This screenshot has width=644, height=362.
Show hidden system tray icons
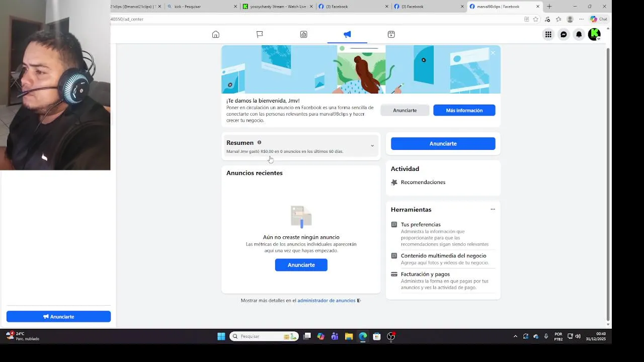(x=515, y=336)
